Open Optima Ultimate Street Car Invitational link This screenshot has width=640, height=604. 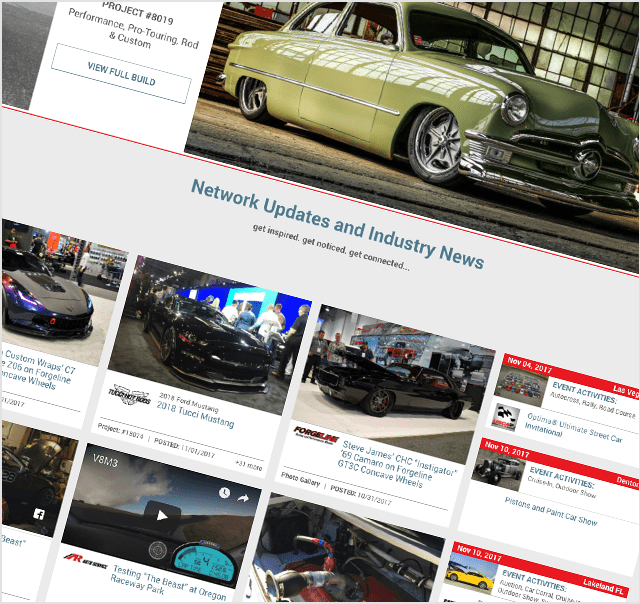click(x=574, y=429)
